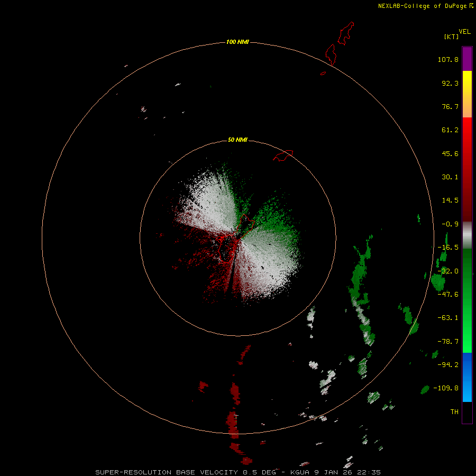Click the -32.0 legend value
476x476 pixels.
click(x=448, y=271)
